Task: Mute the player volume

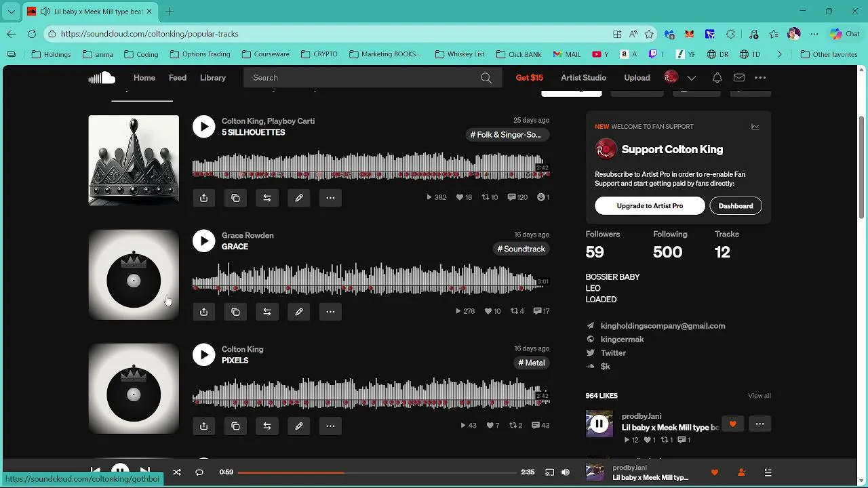Action: point(566,472)
